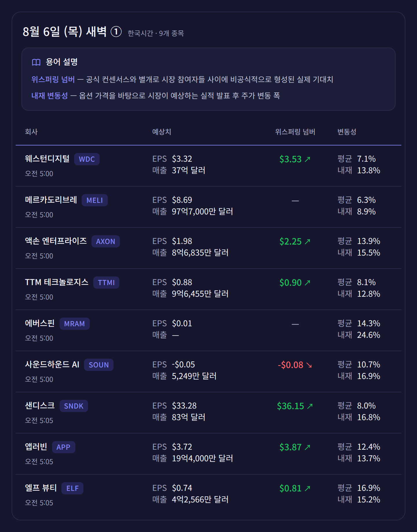Click the up arrow next to $0.81
Screen dimensions: 417x532
click(x=308, y=488)
